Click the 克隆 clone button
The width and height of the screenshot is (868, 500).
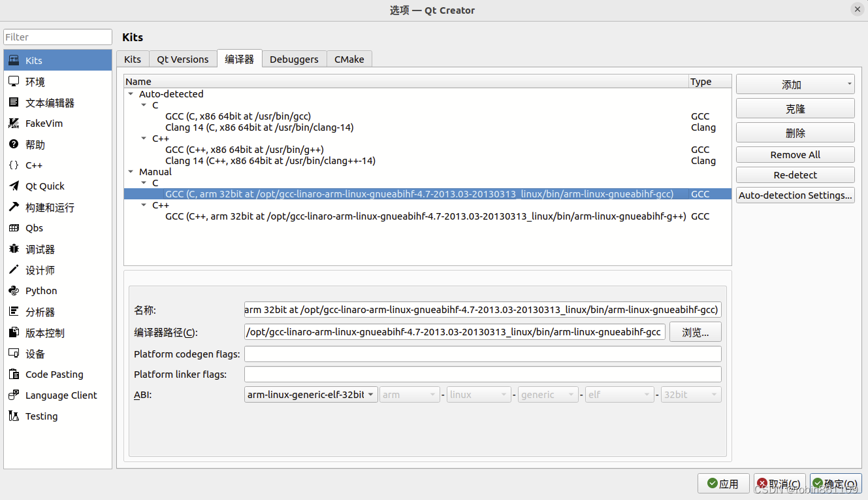[x=795, y=108]
